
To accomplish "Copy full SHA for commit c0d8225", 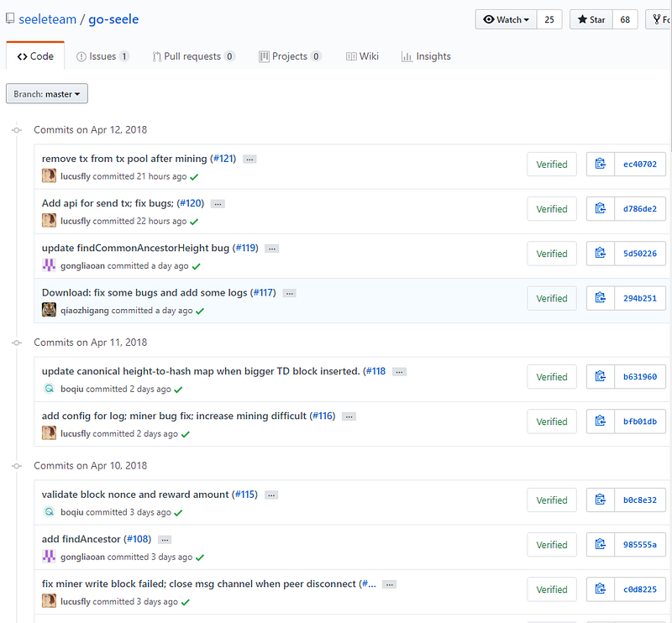I will pyautogui.click(x=600, y=589).
